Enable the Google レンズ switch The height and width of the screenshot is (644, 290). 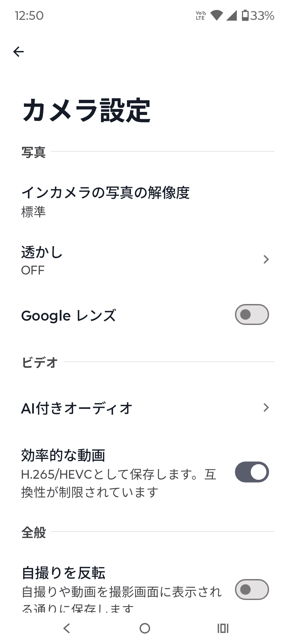[x=252, y=314]
